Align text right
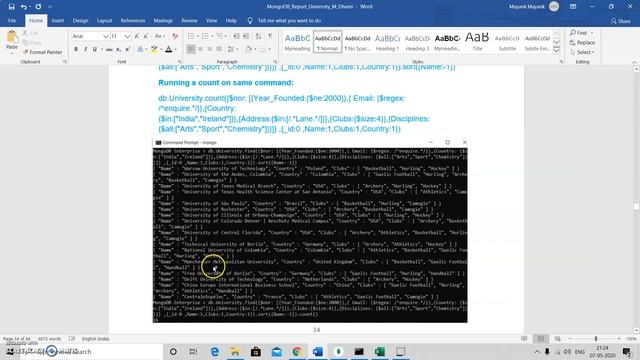Image resolution: width=640 pixels, height=360 pixels. (210, 49)
